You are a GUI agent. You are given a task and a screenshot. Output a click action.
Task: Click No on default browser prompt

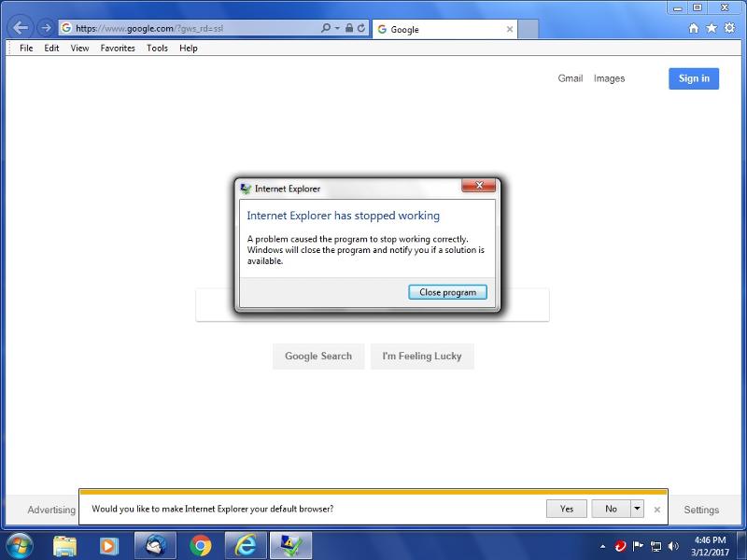611,509
